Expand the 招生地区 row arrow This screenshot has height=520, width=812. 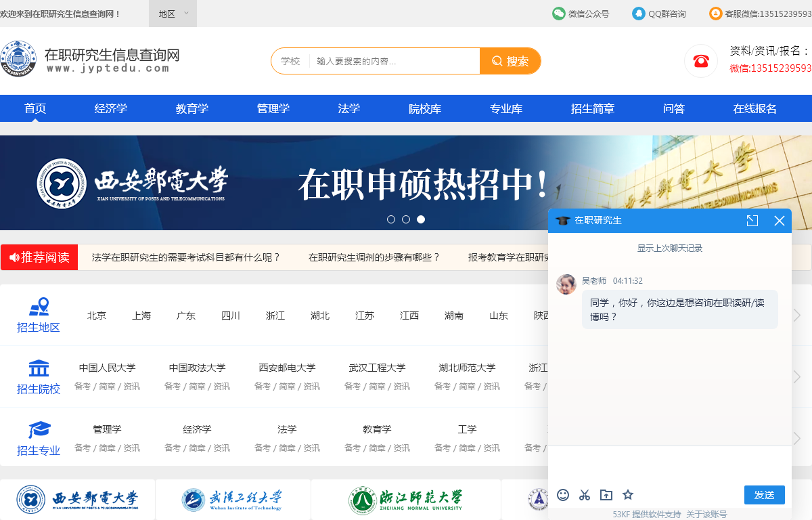point(797,315)
